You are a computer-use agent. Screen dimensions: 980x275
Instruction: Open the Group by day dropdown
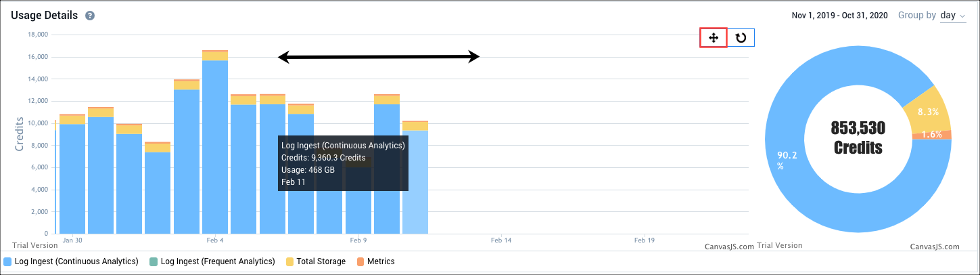(953, 16)
